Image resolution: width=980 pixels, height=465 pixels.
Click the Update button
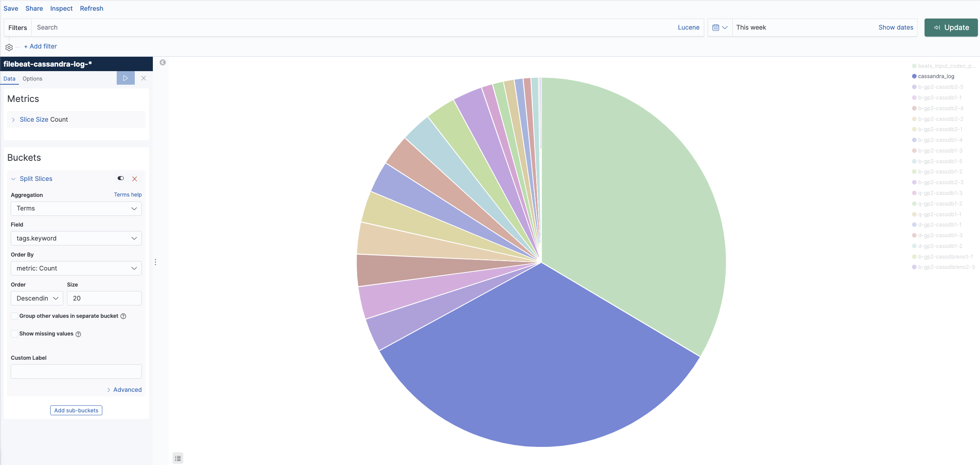951,28
